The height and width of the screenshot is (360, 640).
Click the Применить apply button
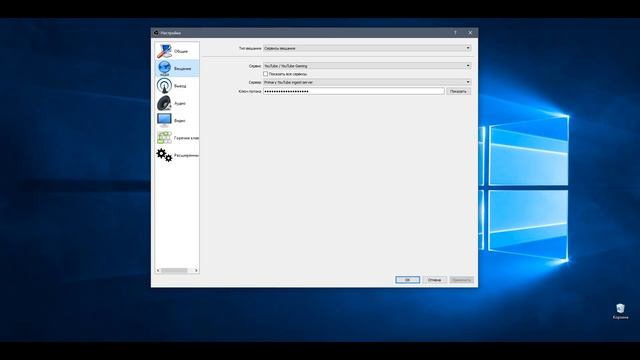[462, 280]
